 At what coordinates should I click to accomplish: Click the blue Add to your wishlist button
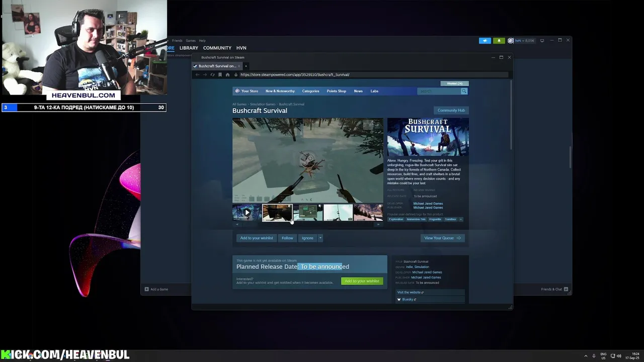pyautogui.click(x=257, y=238)
